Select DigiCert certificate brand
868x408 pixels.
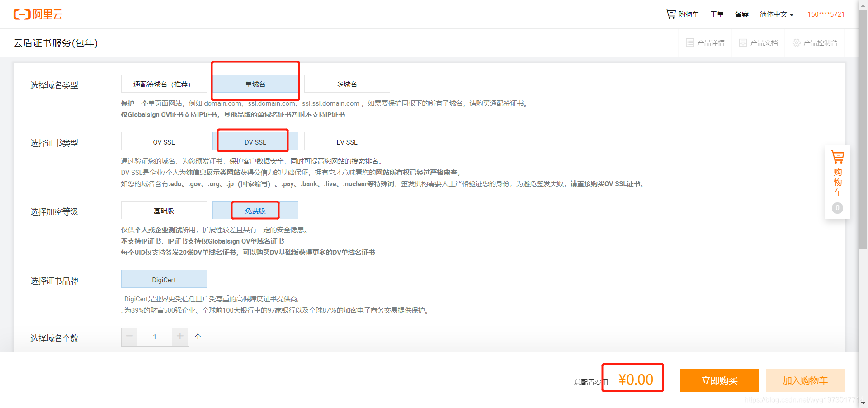click(164, 280)
